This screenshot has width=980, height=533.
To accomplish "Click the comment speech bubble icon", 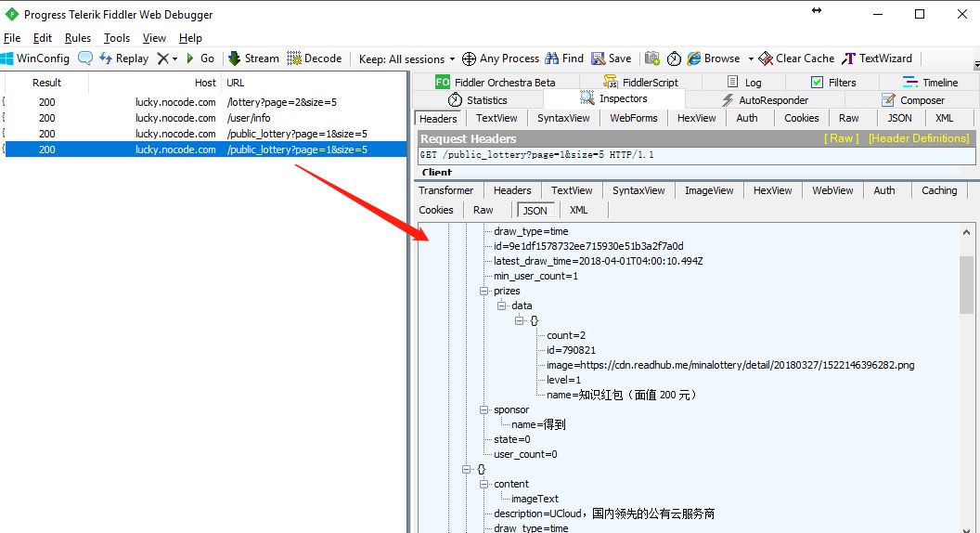I will tap(85, 58).
